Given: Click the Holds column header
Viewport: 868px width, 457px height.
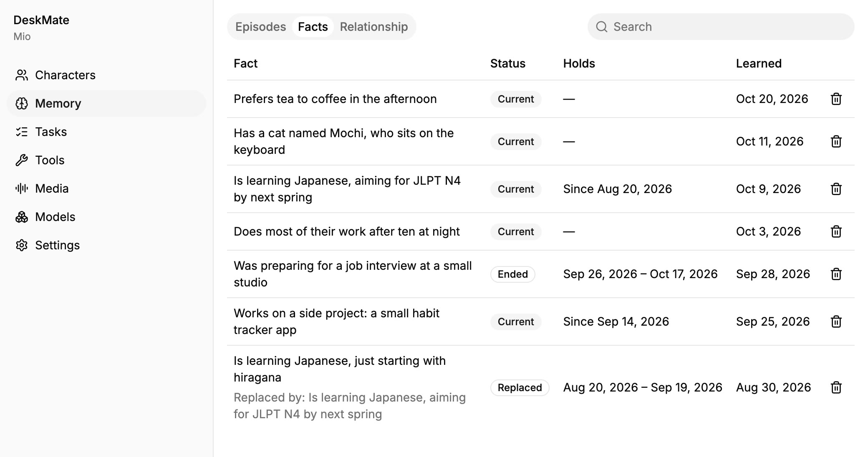Looking at the screenshot, I should pyautogui.click(x=579, y=63).
